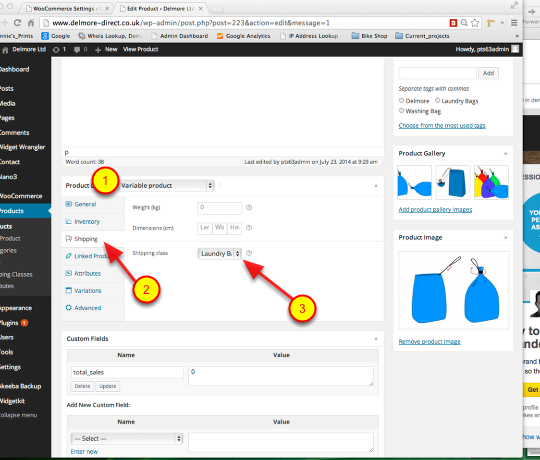Viewport: 540px width, 460px height.
Task: Click the red extension icon in address bar
Action: click(x=453, y=23)
